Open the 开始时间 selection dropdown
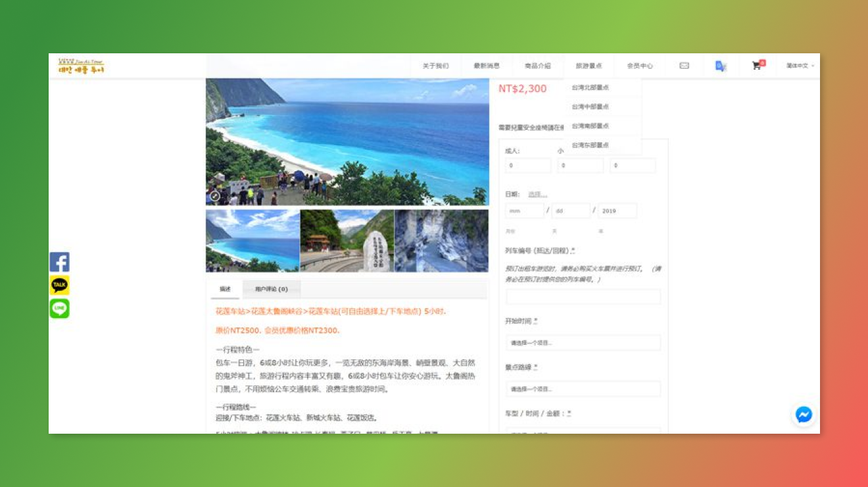The image size is (868, 487). [583, 343]
